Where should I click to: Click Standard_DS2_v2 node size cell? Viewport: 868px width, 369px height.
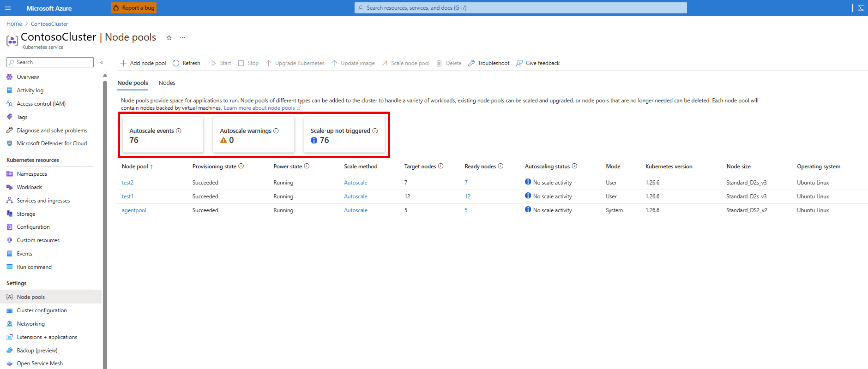point(747,210)
